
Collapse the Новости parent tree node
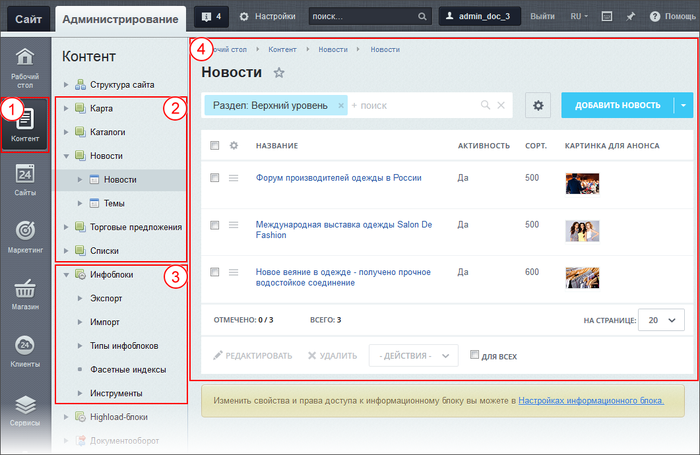(66, 156)
